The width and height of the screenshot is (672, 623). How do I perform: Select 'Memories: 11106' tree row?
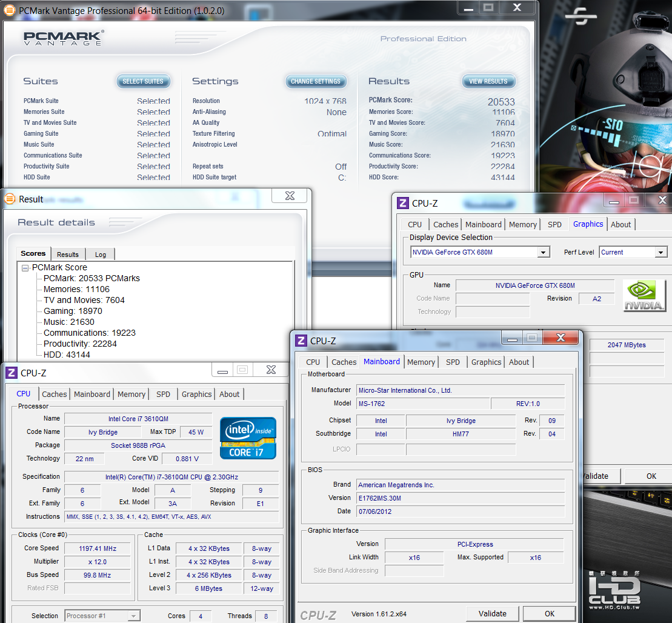(76, 289)
